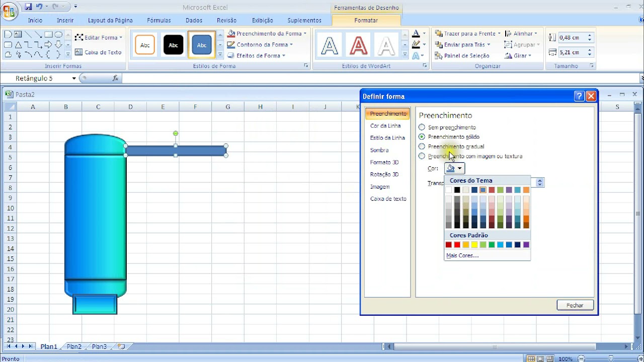Choose the red WordArt style
Viewport: 644px width, 362px height.
[x=358, y=46]
